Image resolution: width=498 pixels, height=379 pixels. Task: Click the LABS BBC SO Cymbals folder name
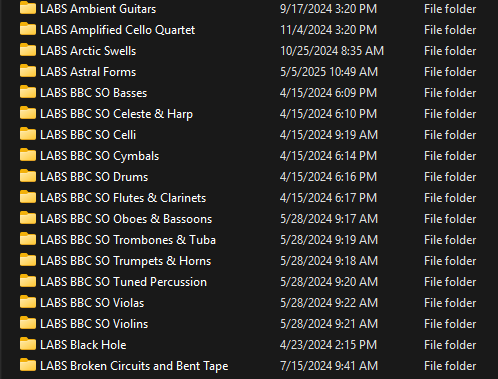coord(99,156)
